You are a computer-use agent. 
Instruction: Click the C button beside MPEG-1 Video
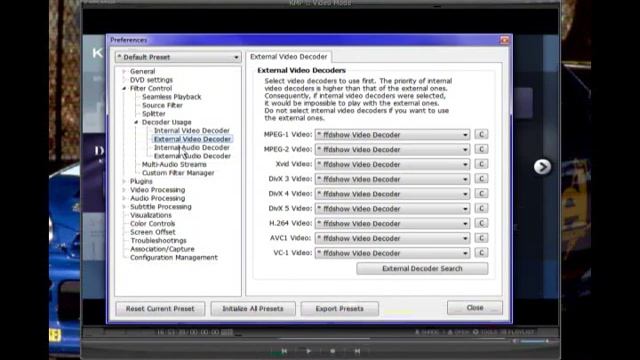click(481, 134)
